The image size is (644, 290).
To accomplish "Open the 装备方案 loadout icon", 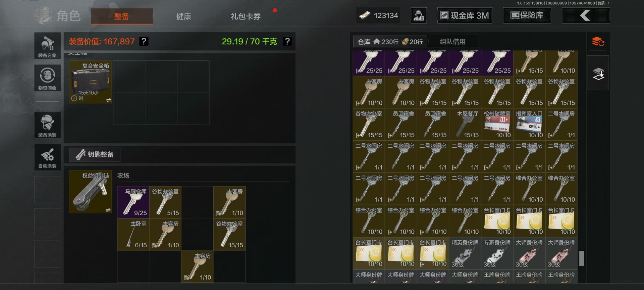I will (47, 46).
